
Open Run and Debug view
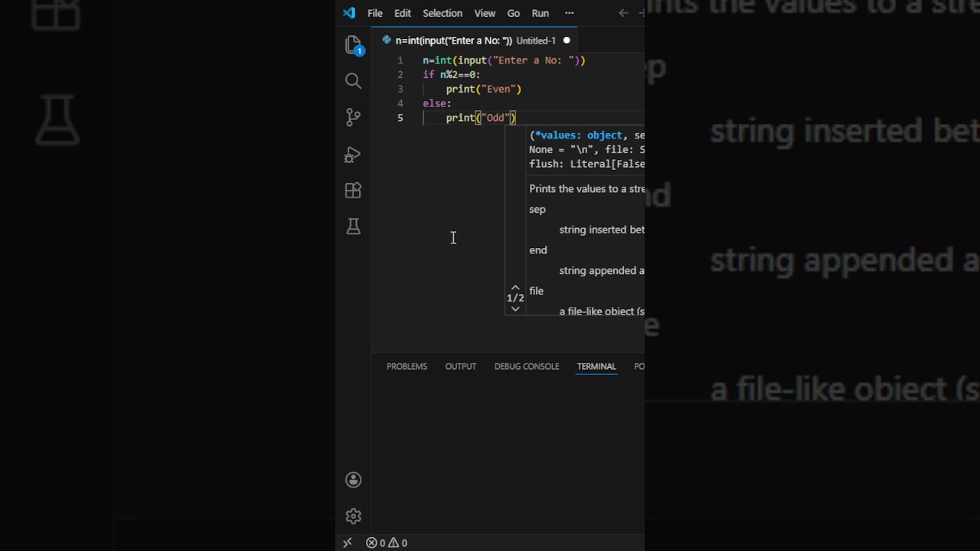(x=353, y=155)
